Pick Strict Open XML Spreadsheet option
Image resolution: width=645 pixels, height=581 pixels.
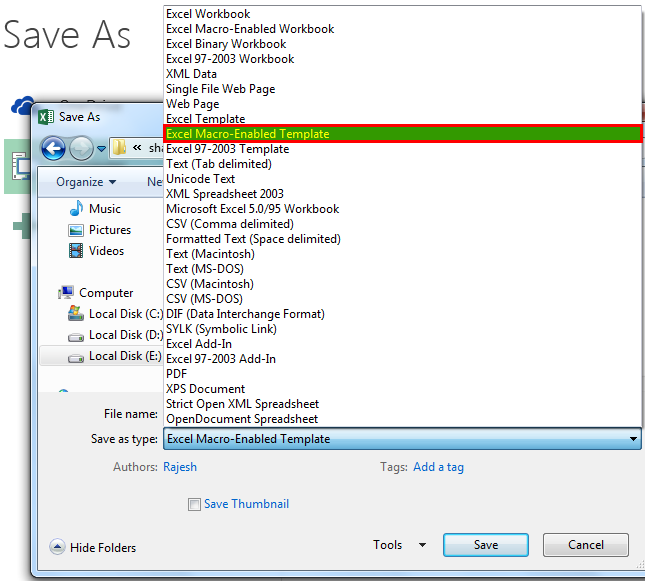402,404
